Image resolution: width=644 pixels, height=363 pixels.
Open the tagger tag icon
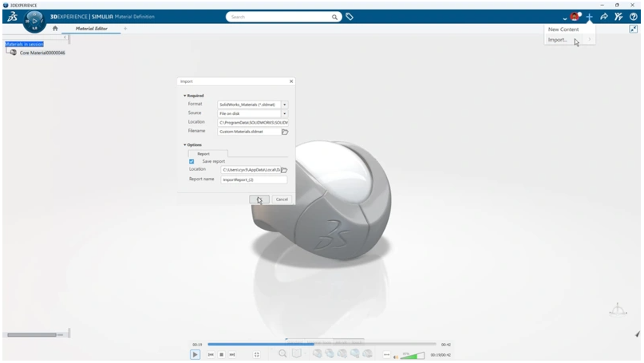pyautogui.click(x=350, y=17)
